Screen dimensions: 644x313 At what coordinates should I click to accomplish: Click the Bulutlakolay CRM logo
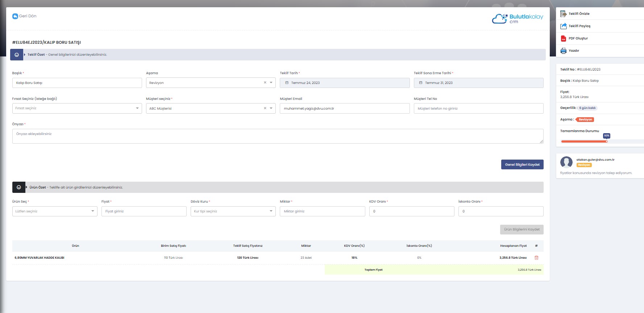point(517,18)
